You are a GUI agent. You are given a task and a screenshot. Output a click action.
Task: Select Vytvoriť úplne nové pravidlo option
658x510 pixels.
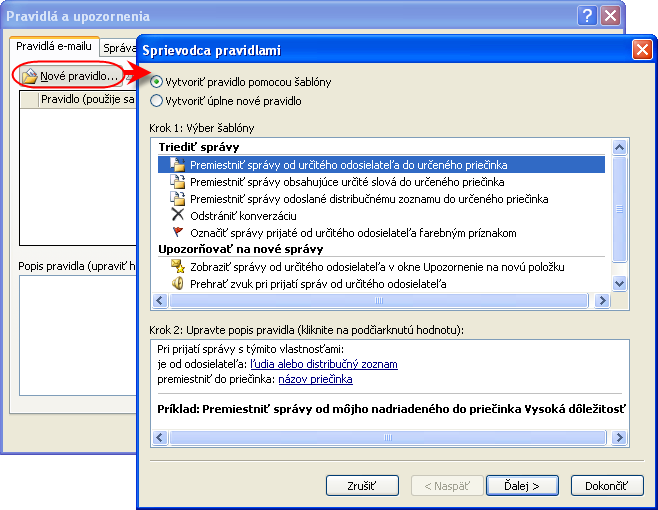click(x=156, y=101)
